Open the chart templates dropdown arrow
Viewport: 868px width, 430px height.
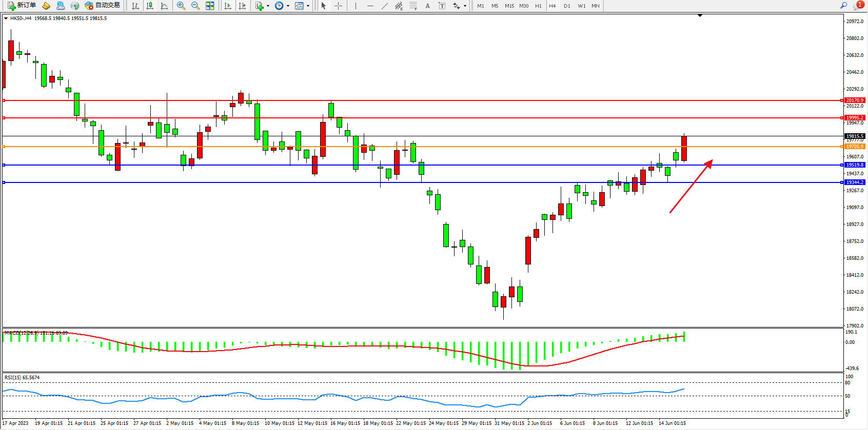[308, 6]
